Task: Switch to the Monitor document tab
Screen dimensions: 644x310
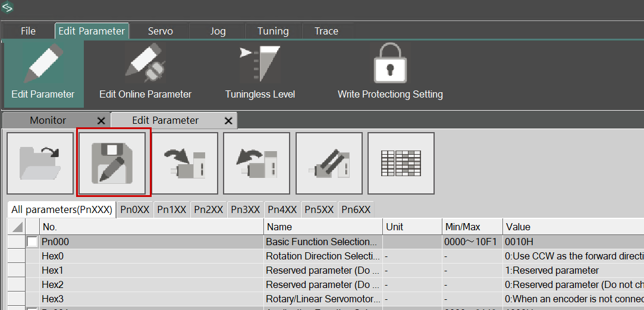Action: coord(48,120)
